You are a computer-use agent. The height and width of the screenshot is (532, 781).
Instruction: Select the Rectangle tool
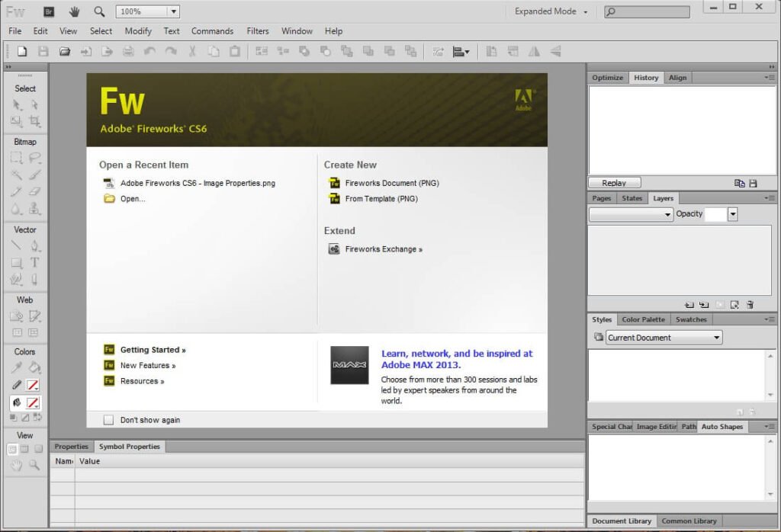(x=17, y=262)
